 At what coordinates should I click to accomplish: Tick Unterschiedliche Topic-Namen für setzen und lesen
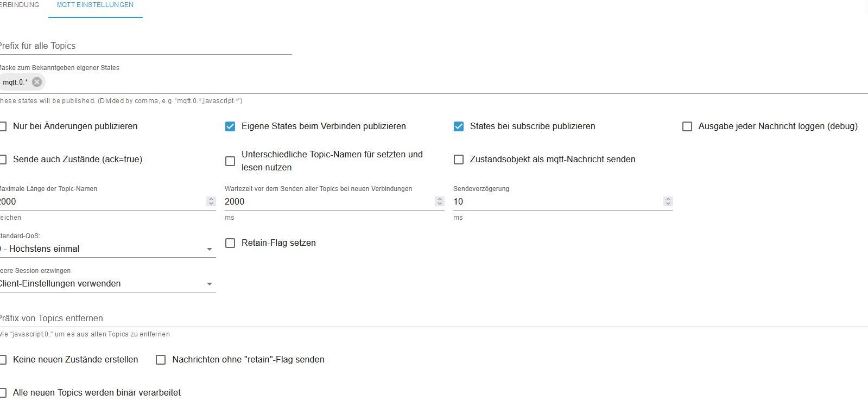[x=230, y=161]
